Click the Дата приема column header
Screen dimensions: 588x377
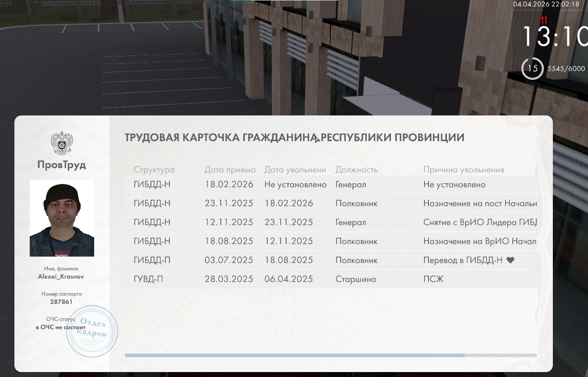[x=230, y=170]
